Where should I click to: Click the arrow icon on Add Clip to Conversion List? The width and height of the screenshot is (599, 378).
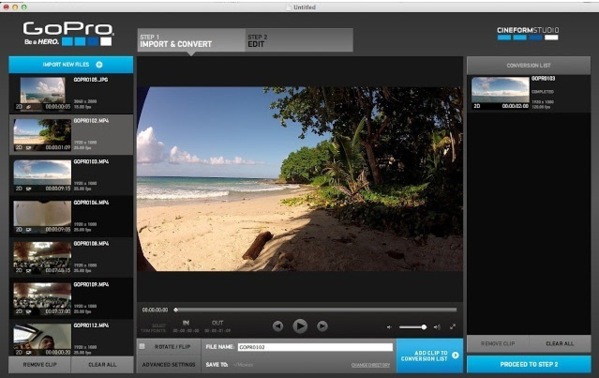(455, 355)
